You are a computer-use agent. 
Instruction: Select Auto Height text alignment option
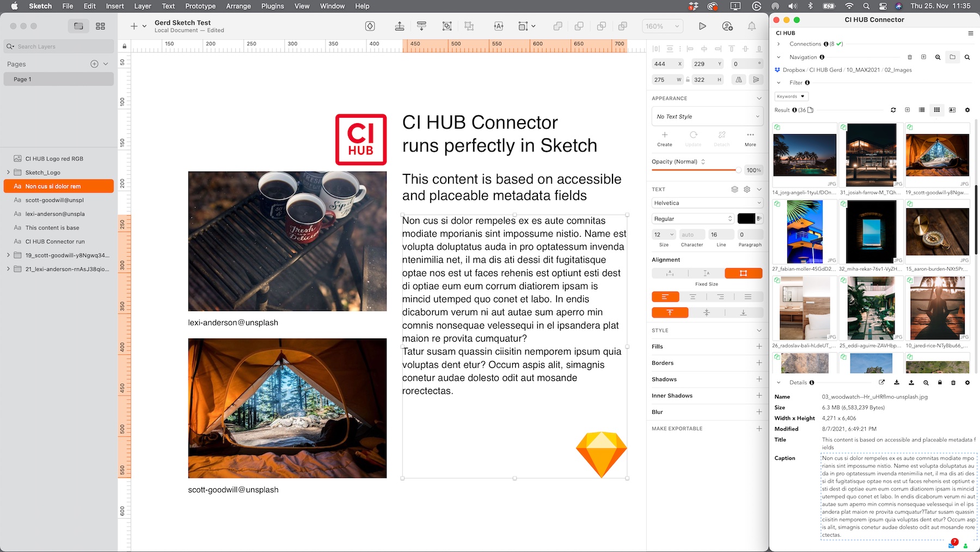pyautogui.click(x=707, y=273)
